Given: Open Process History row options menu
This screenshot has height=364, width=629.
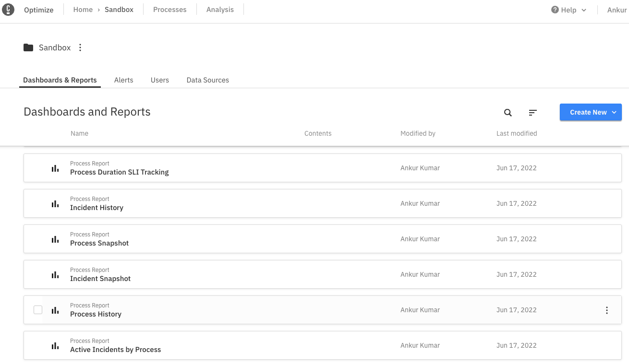Looking at the screenshot, I should pyautogui.click(x=607, y=310).
